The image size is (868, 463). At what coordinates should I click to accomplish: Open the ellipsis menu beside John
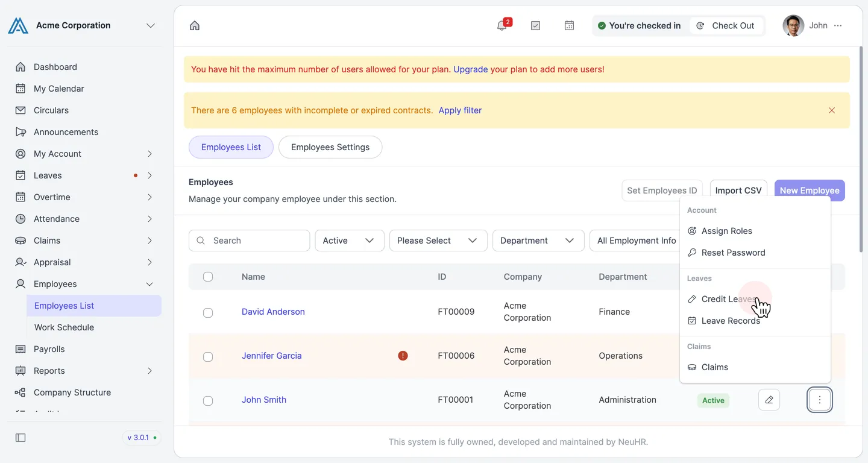tap(838, 25)
